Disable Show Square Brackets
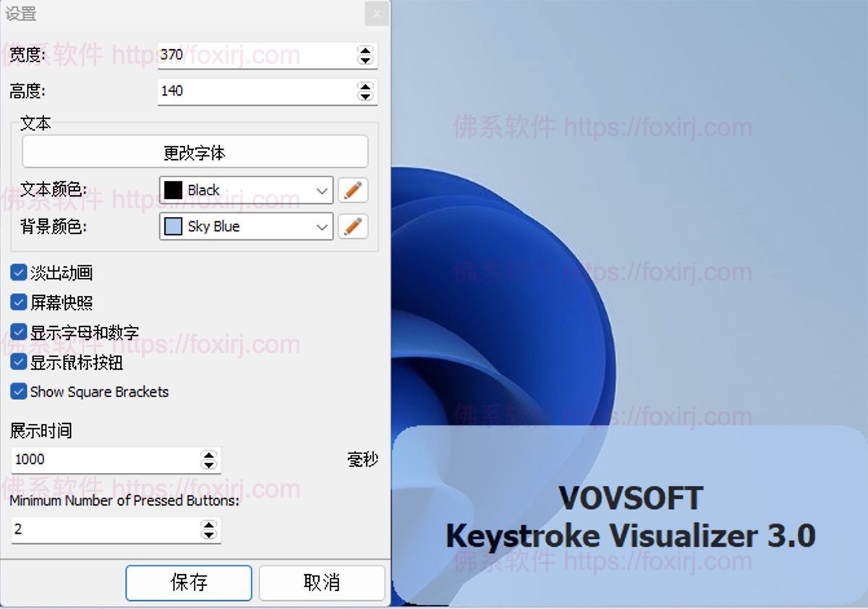 coord(18,391)
